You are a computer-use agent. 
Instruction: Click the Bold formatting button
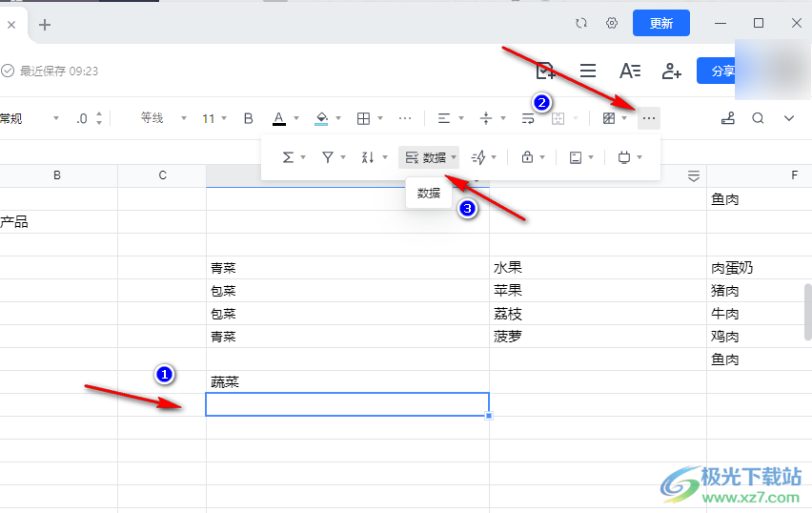click(248, 118)
